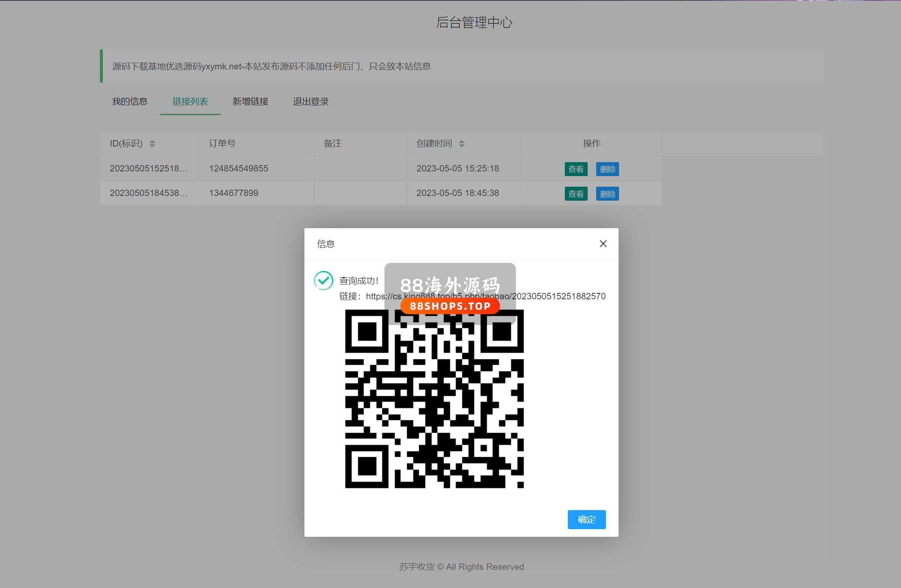Click 查看 for order 124854549855
Viewport: 901px width, 588px height.
[576, 169]
